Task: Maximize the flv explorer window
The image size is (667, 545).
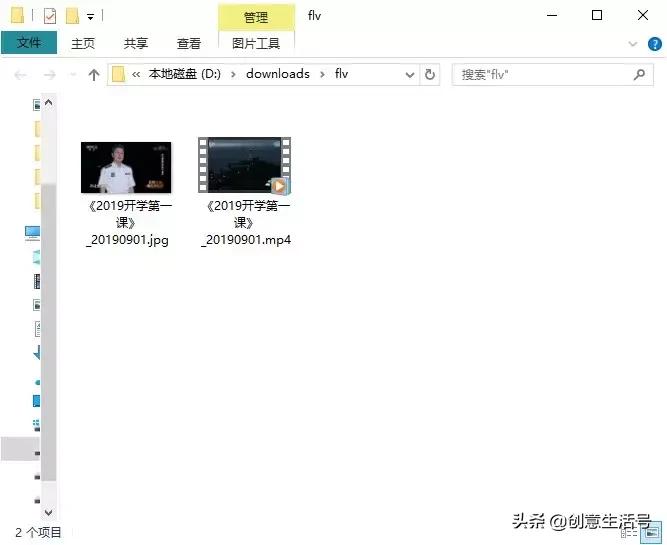Action: coord(597,15)
